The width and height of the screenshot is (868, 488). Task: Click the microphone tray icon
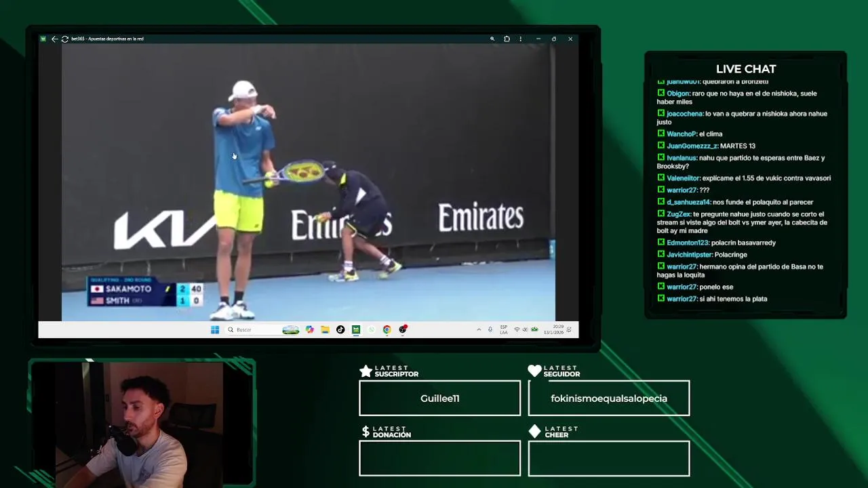pyautogui.click(x=490, y=329)
